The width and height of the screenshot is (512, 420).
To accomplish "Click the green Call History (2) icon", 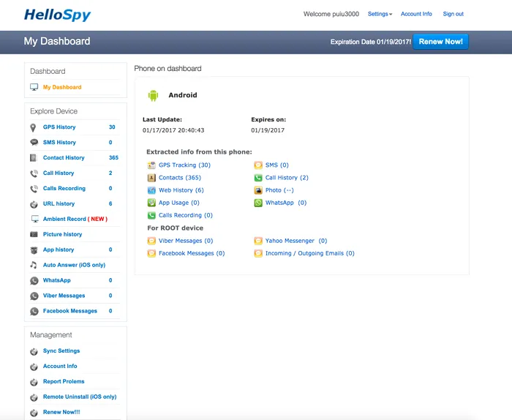I will point(258,178).
